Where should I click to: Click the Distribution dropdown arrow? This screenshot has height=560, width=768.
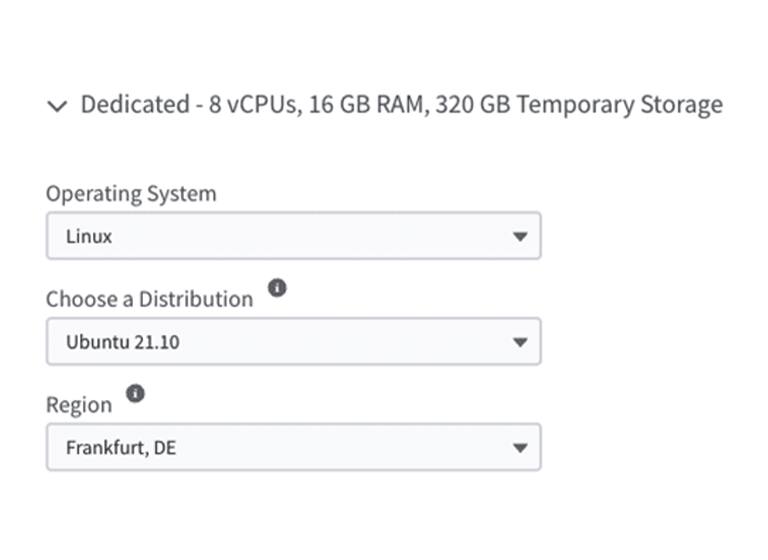pyautogui.click(x=519, y=342)
